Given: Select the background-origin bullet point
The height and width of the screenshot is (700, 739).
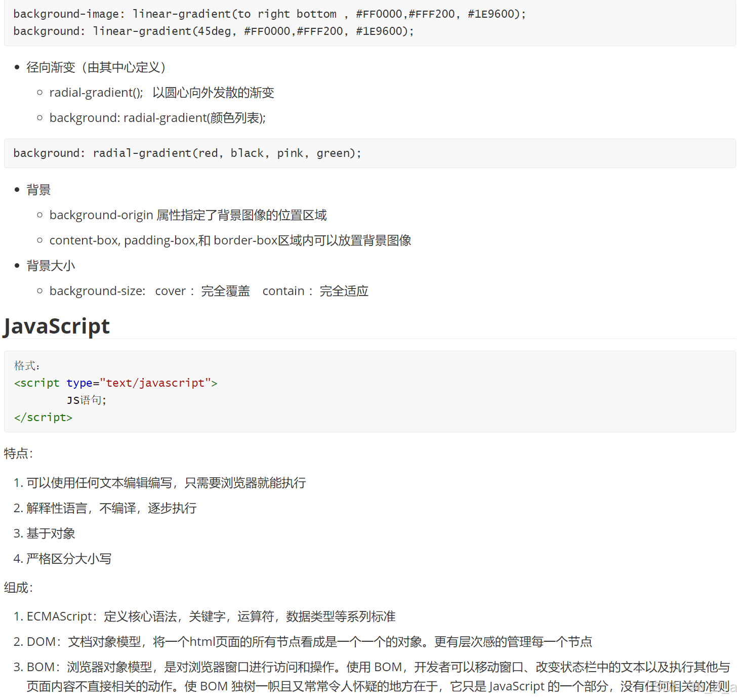Looking at the screenshot, I should coord(188,215).
